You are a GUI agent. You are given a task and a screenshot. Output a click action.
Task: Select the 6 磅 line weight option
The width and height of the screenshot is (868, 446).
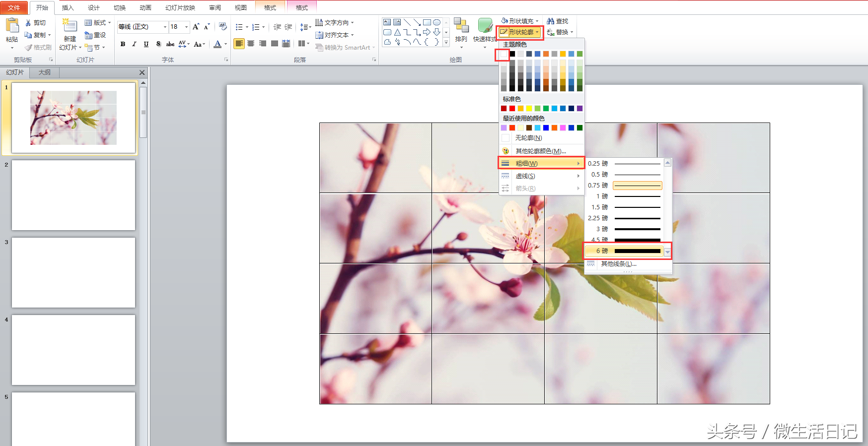[x=624, y=251]
